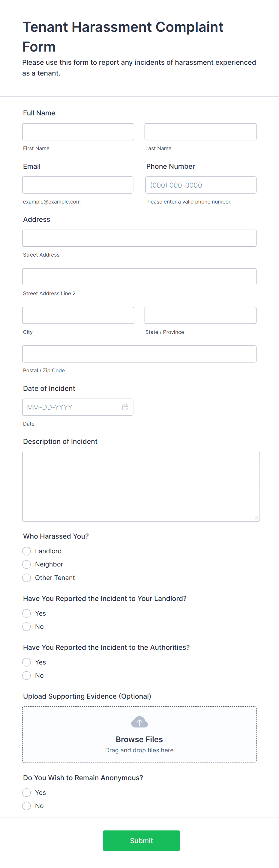The image size is (279, 868).
Task: Focus the Last Name field
Action: [200, 131]
